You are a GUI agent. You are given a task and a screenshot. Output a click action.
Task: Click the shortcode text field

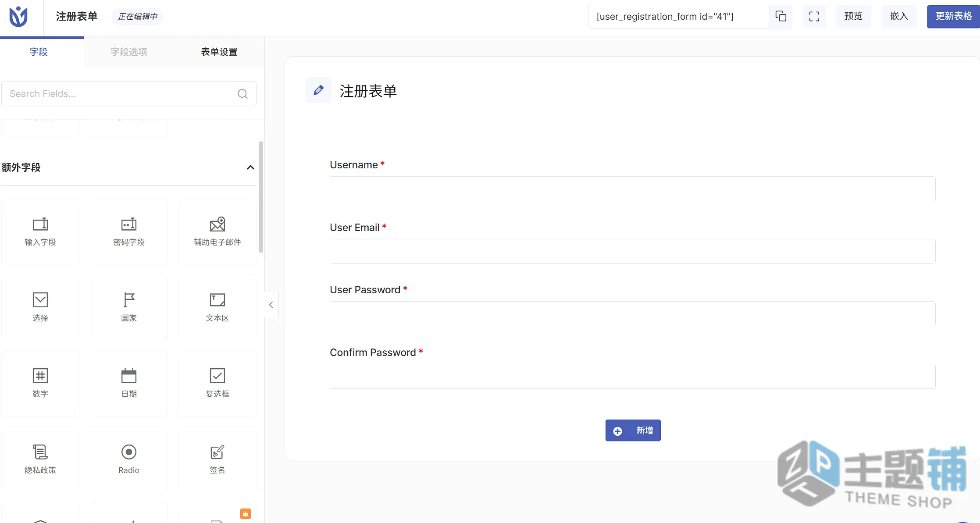point(679,17)
